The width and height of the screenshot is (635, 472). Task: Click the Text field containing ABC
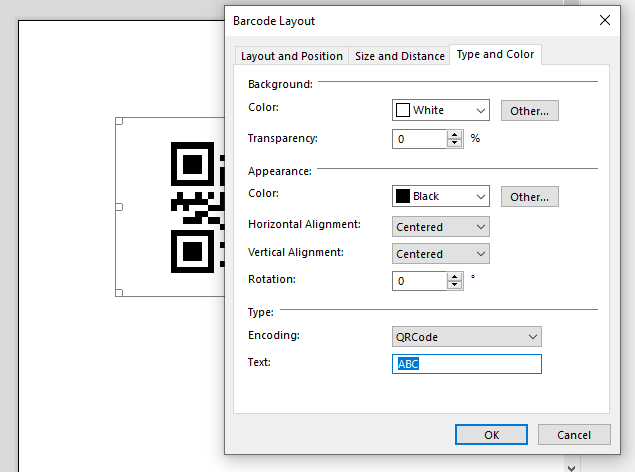click(467, 364)
